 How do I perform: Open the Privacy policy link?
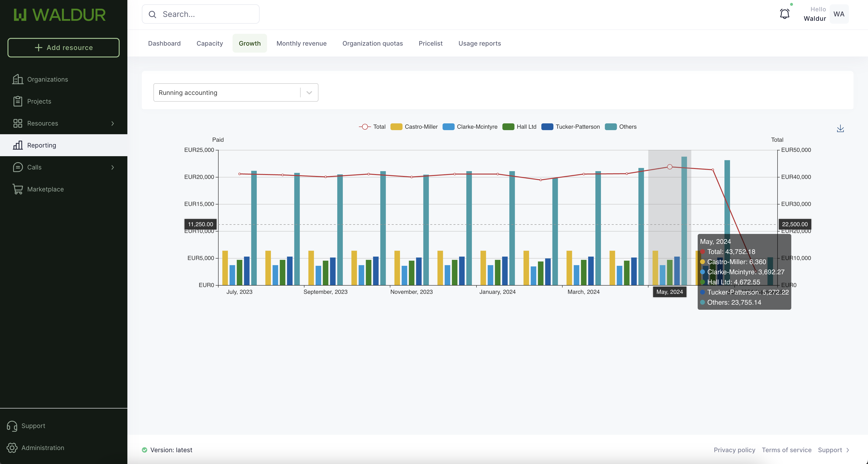734,450
